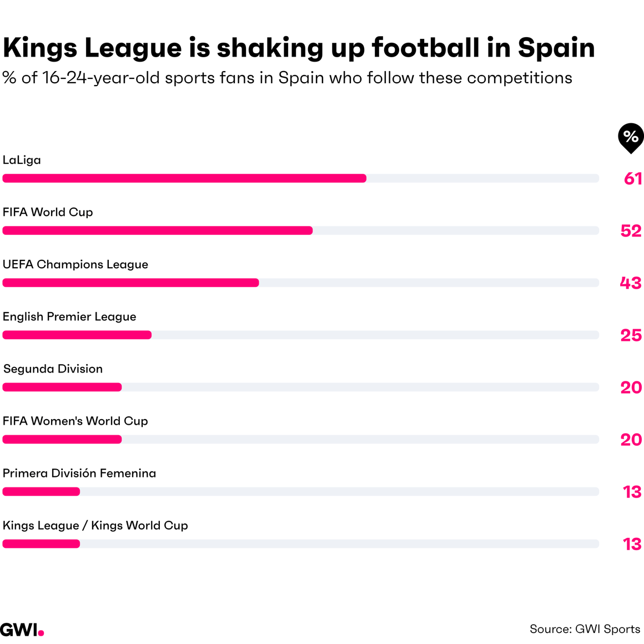
Task: Click the UEFA Champions League bar fill
Action: coord(130,283)
